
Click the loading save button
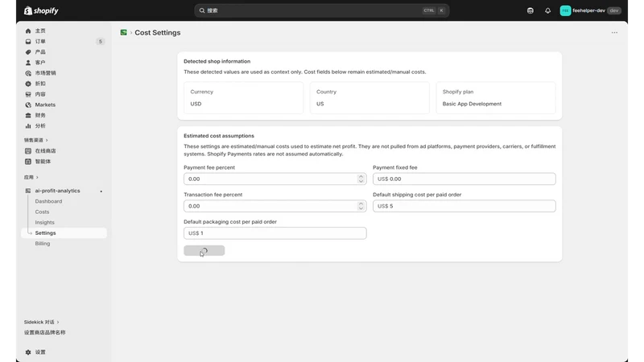204,251
